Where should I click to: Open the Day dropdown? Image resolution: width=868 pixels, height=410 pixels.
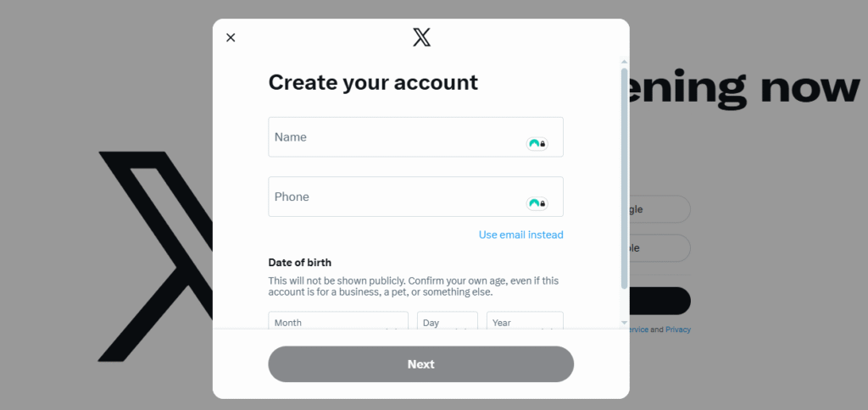pyautogui.click(x=447, y=321)
